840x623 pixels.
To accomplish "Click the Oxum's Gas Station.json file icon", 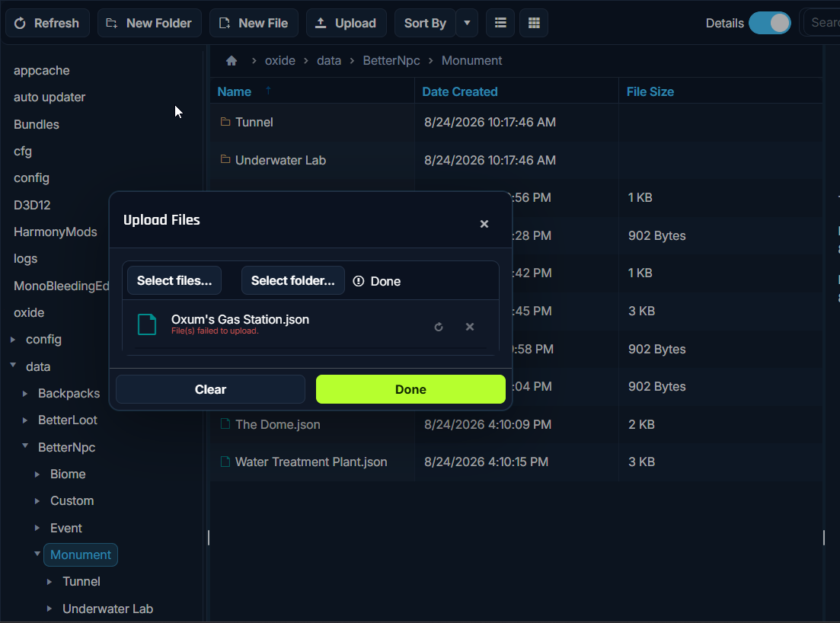I will coord(147,324).
